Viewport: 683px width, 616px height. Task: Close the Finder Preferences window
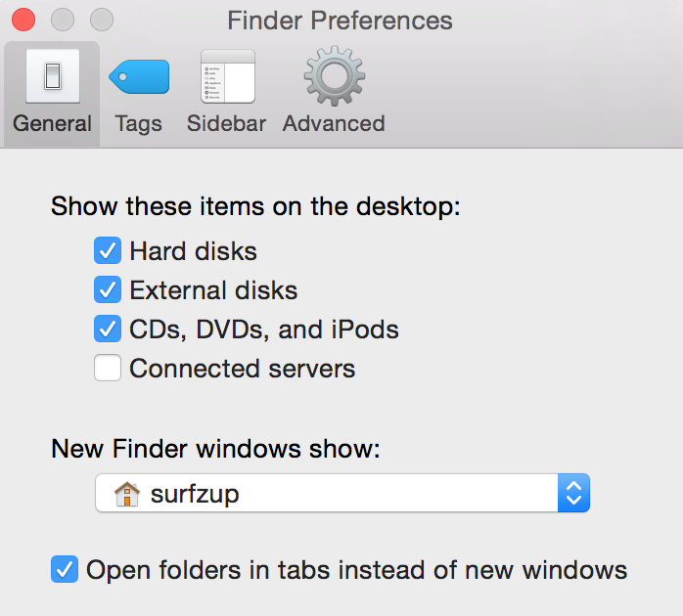(x=23, y=20)
